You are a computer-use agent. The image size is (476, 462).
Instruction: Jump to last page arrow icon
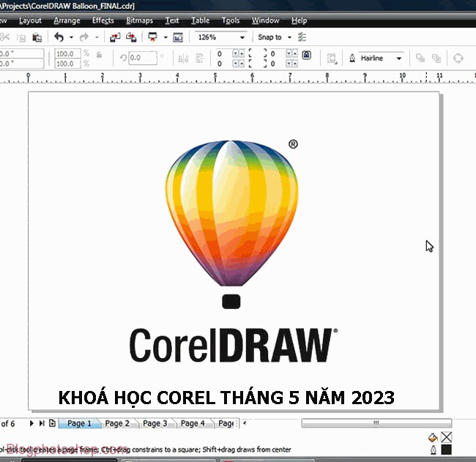tap(42, 423)
